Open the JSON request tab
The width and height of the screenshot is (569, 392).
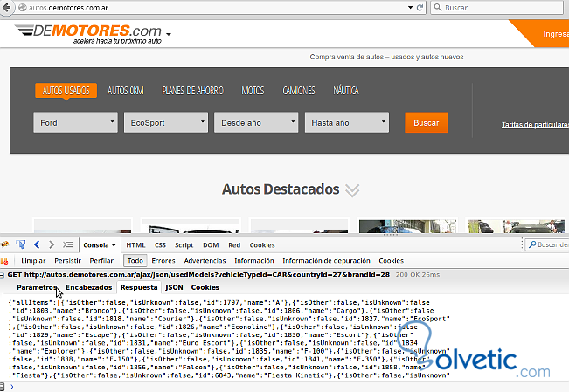pyautogui.click(x=174, y=287)
